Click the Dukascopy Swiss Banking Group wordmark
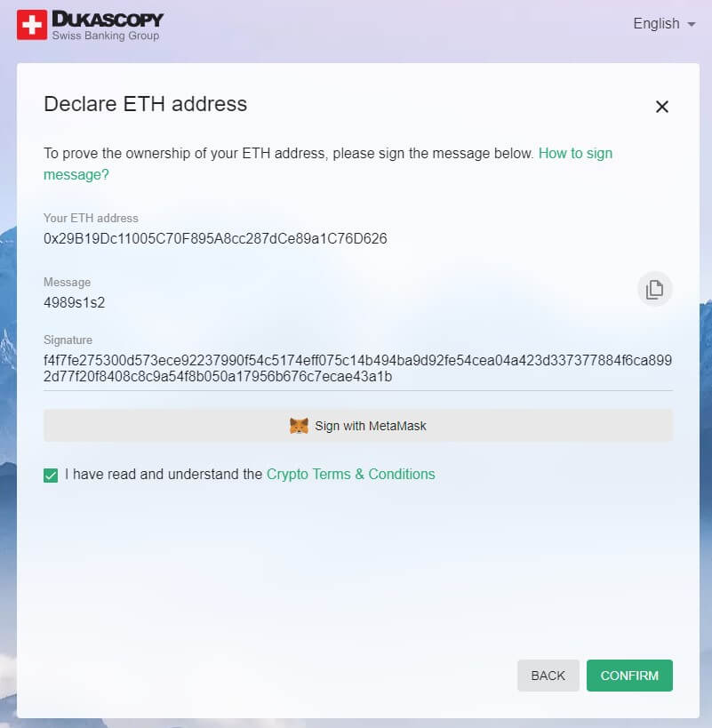The image size is (712, 728). (x=108, y=26)
